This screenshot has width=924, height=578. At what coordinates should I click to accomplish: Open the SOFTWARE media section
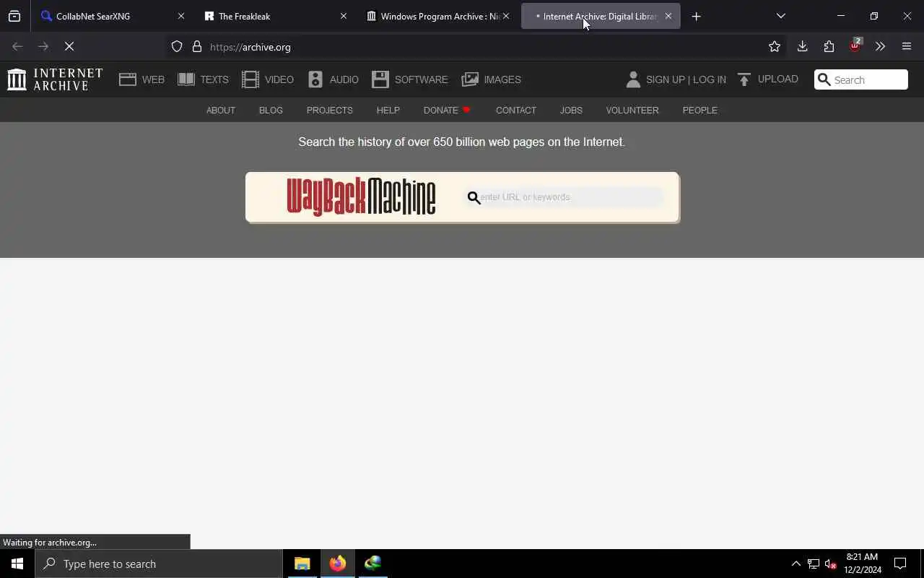(410, 79)
